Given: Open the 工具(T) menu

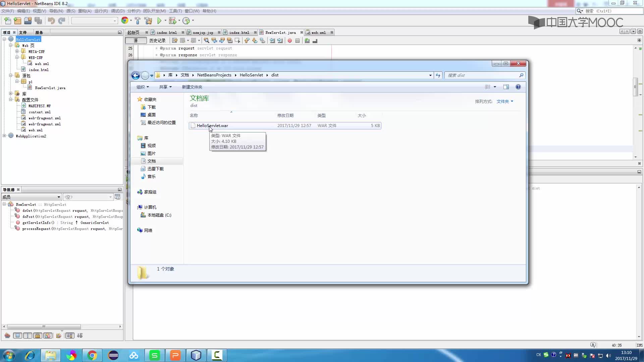Looking at the screenshot, I should [x=175, y=11].
